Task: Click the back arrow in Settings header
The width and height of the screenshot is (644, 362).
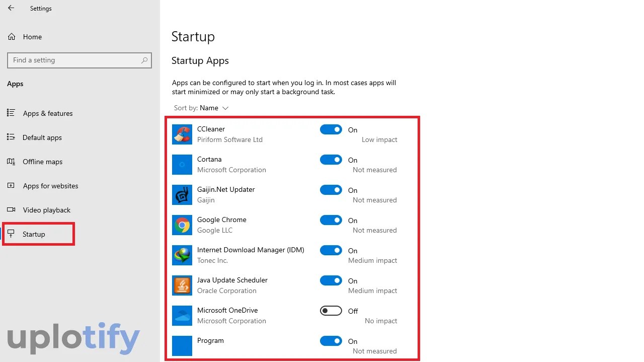Action: 11,8
